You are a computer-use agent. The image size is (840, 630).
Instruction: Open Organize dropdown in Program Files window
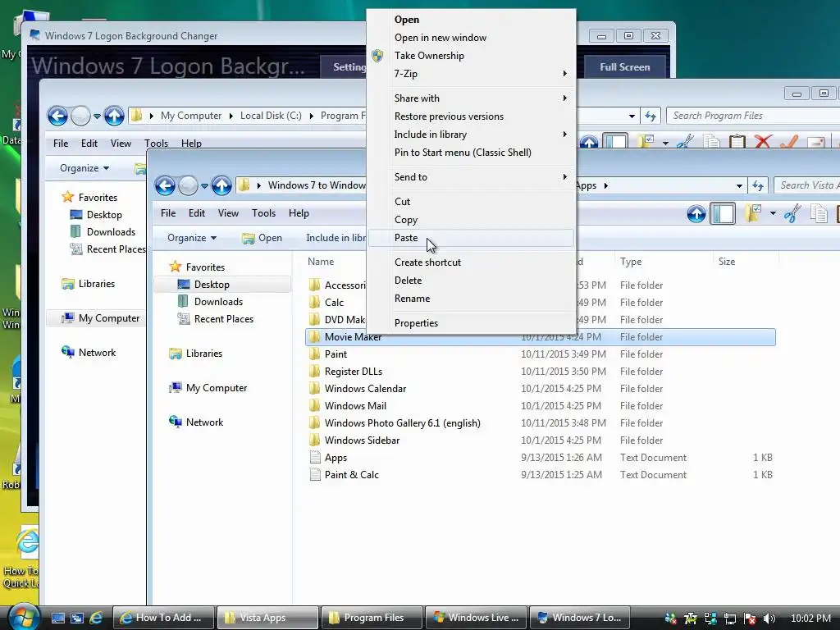(84, 168)
